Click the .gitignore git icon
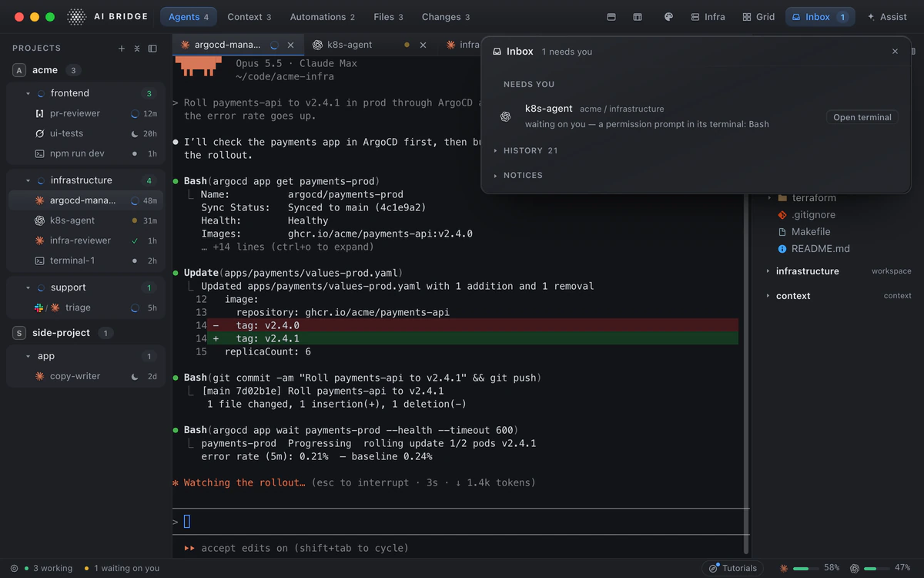 [782, 215]
